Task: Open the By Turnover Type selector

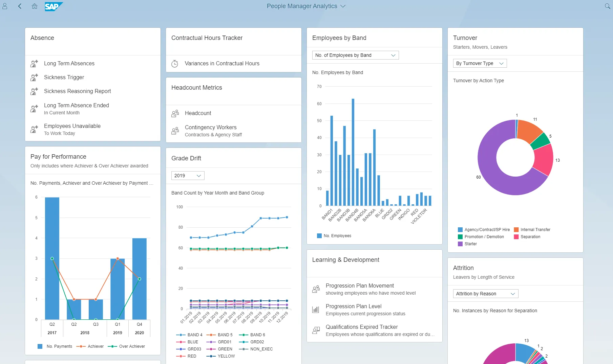Action: click(x=480, y=63)
